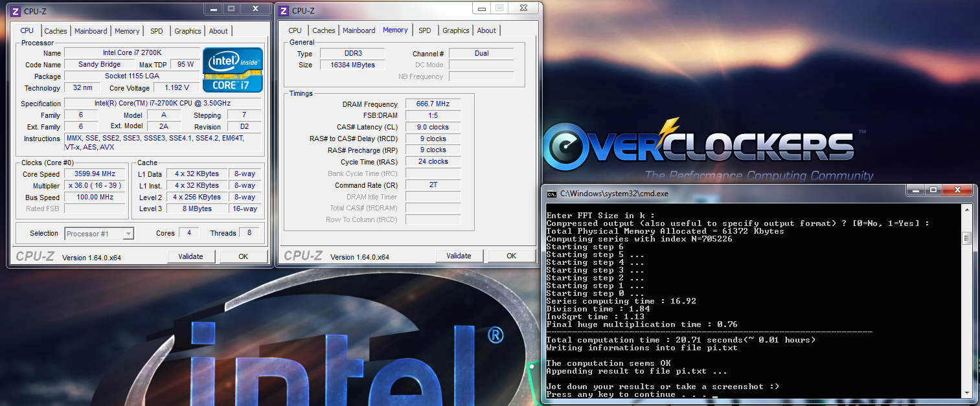Maximize the cmd.exe window
Image resolution: width=980 pixels, height=406 pixels.
933,190
